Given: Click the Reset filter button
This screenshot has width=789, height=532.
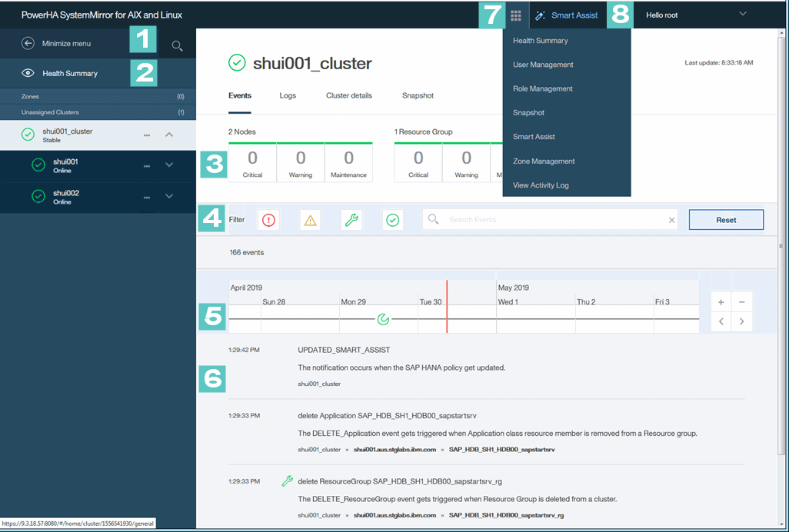Looking at the screenshot, I should [725, 219].
